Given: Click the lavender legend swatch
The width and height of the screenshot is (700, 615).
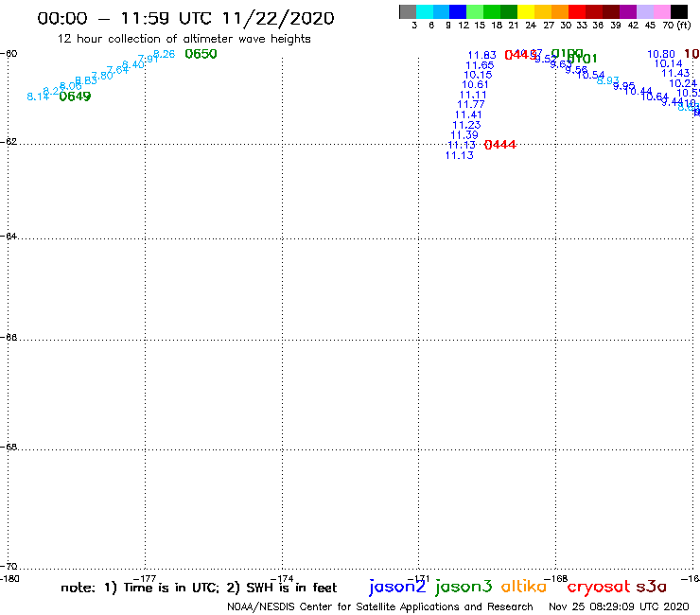Looking at the screenshot, I should pyautogui.click(x=645, y=11).
